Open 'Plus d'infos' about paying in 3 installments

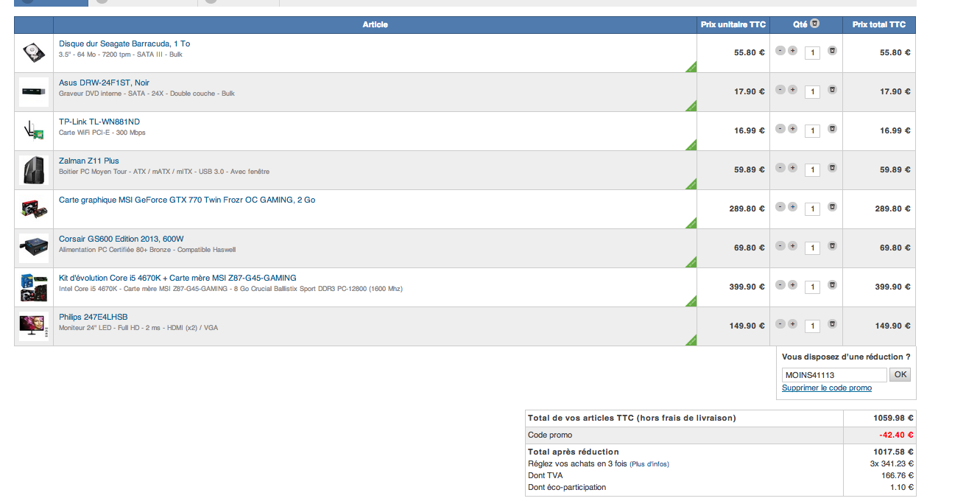tap(649, 464)
